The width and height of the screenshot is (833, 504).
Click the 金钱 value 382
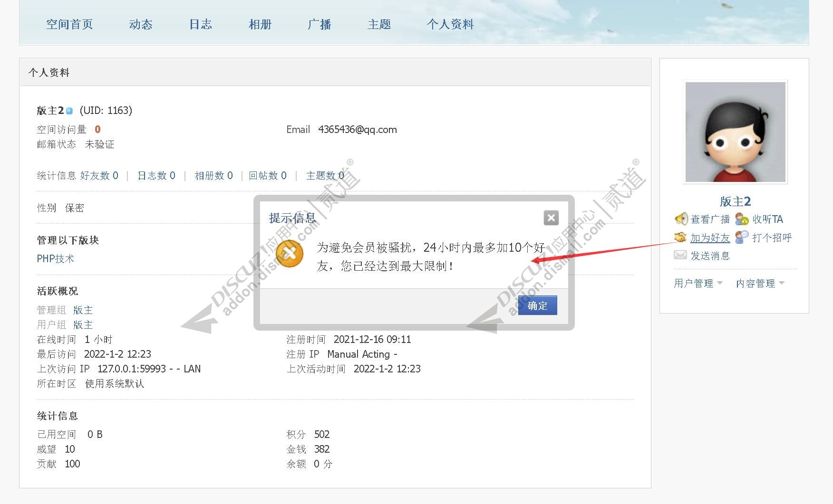(x=322, y=449)
